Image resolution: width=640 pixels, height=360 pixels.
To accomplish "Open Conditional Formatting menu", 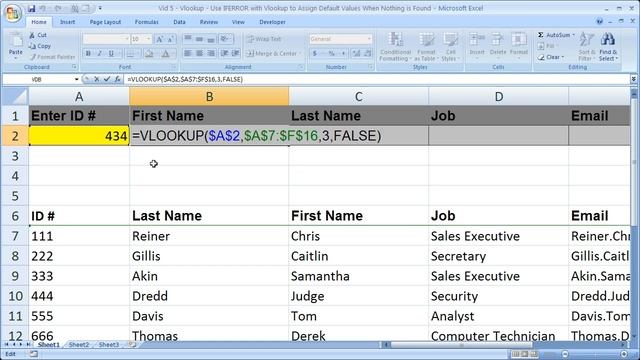I will click(395, 47).
